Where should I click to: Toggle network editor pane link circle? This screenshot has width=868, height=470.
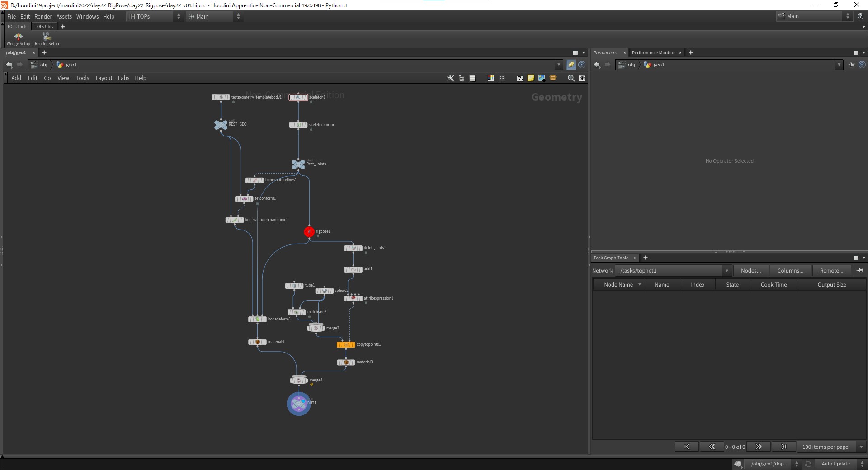point(582,65)
